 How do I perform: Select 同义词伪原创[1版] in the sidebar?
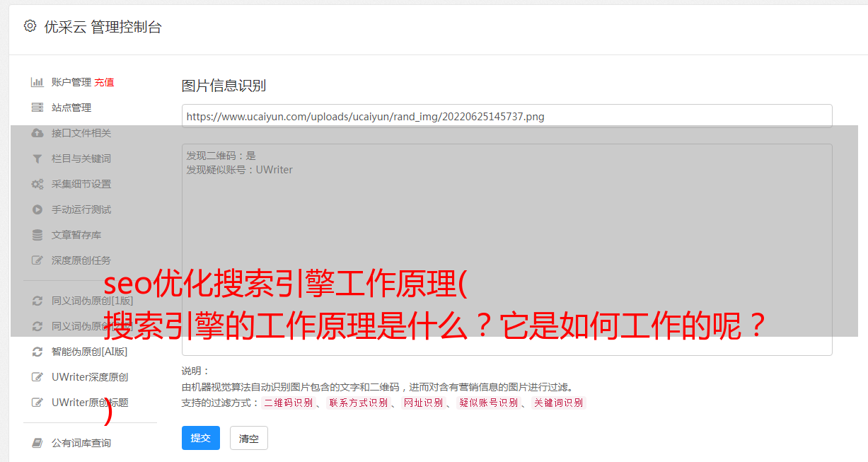point(92,301)
